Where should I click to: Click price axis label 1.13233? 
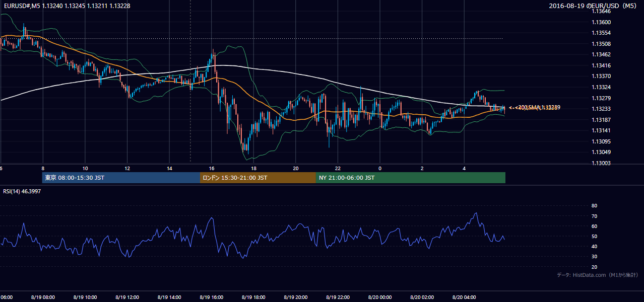[601, 109]
